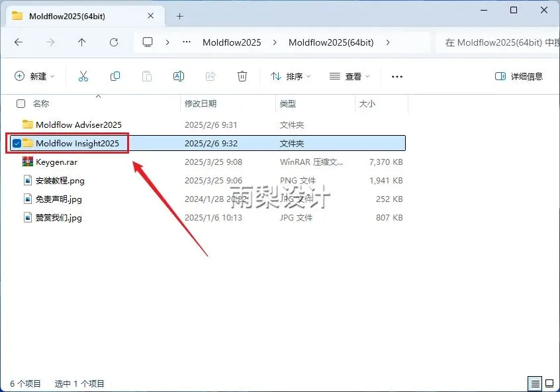The width and height of the screenshot is (560, 392).
Task: Switch to details list view in the status bar
Action: pos(535,384)
